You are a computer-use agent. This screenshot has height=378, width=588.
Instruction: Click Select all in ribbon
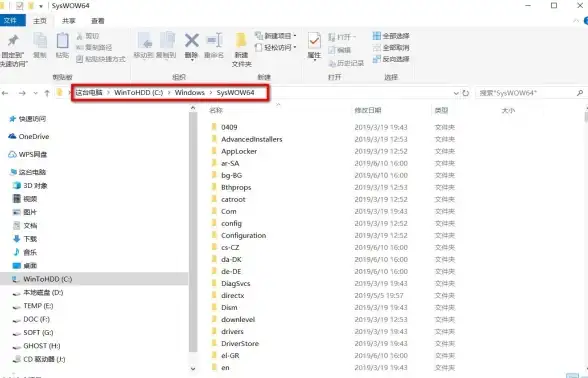click(391, 36)
